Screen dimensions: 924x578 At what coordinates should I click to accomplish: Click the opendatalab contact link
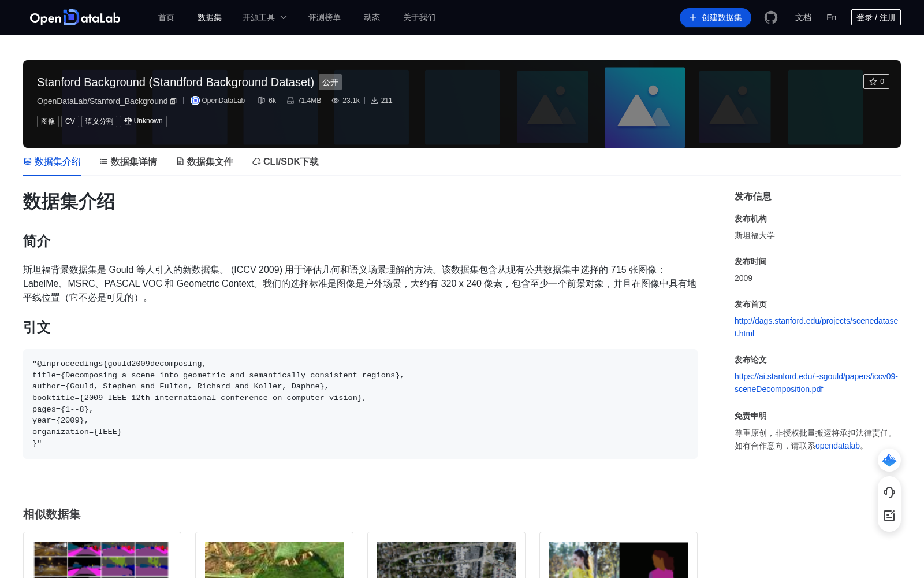pyautogui.click(x=837, y=446)
